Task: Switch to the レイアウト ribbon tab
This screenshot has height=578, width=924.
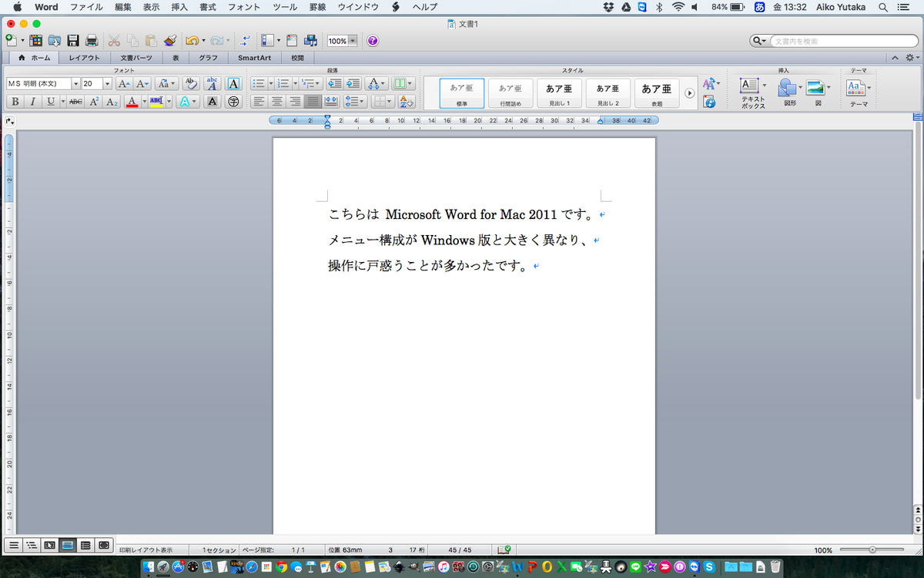Action: (84, 58)
